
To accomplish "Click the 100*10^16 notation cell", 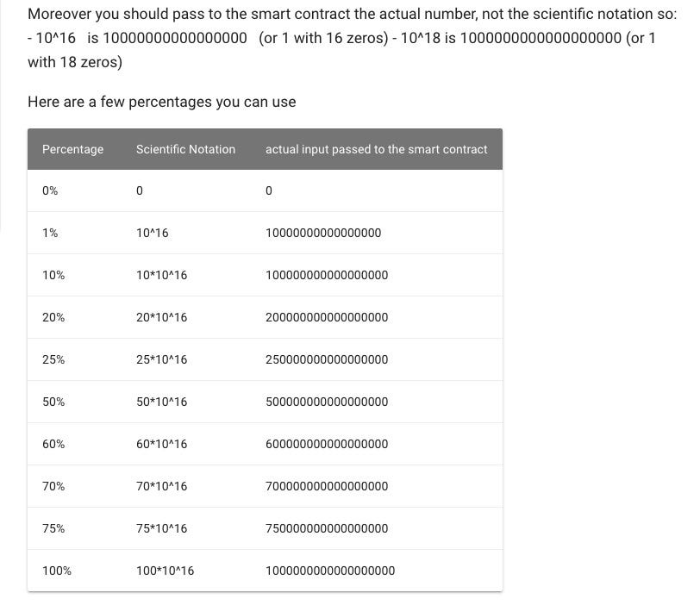I will coord(166,571).
